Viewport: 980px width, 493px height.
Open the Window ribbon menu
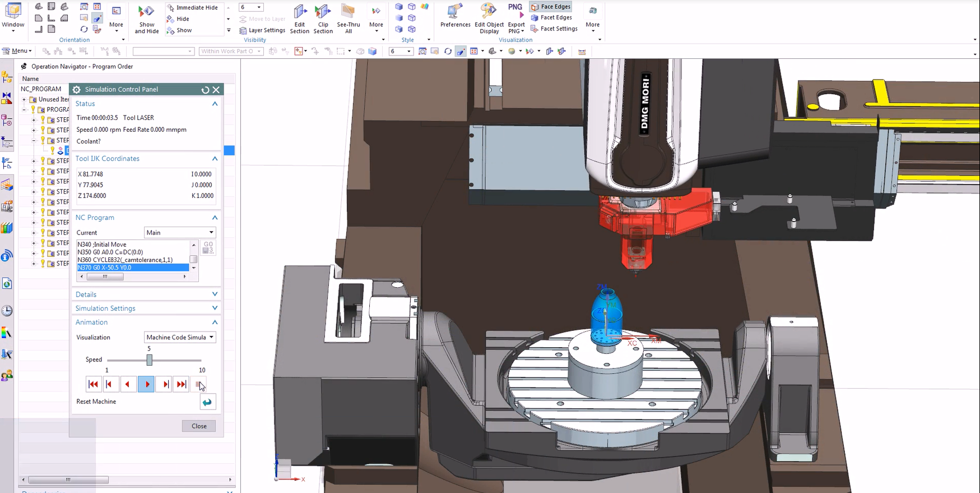[x=13, y=18]
